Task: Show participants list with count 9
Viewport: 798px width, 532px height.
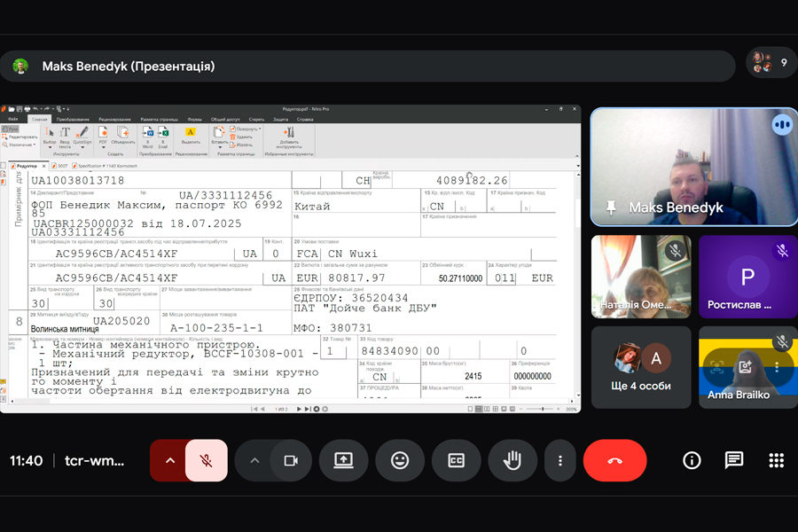Action: (x=771, y=63)
